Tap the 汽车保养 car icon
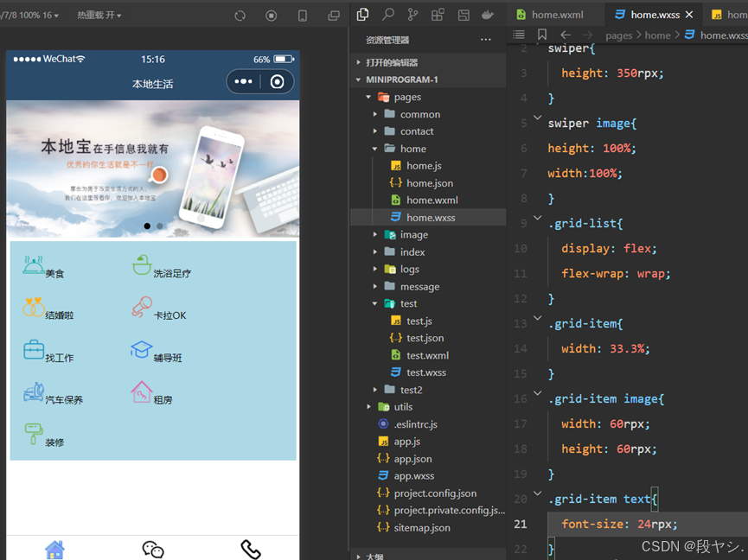This screenshot has width=748, height=560. 34,392
